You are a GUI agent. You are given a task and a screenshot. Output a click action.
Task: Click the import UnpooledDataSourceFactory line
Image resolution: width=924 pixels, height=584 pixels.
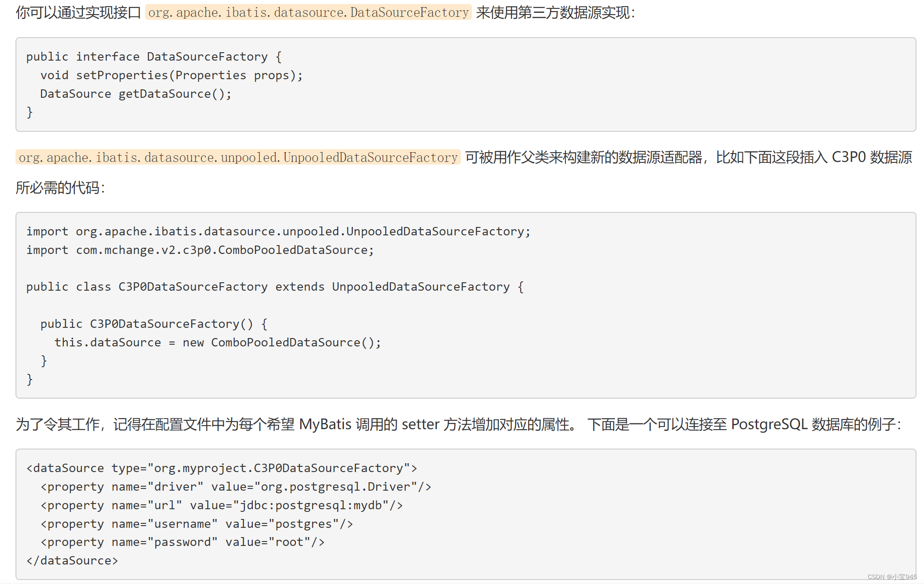(x=278, y=231)
